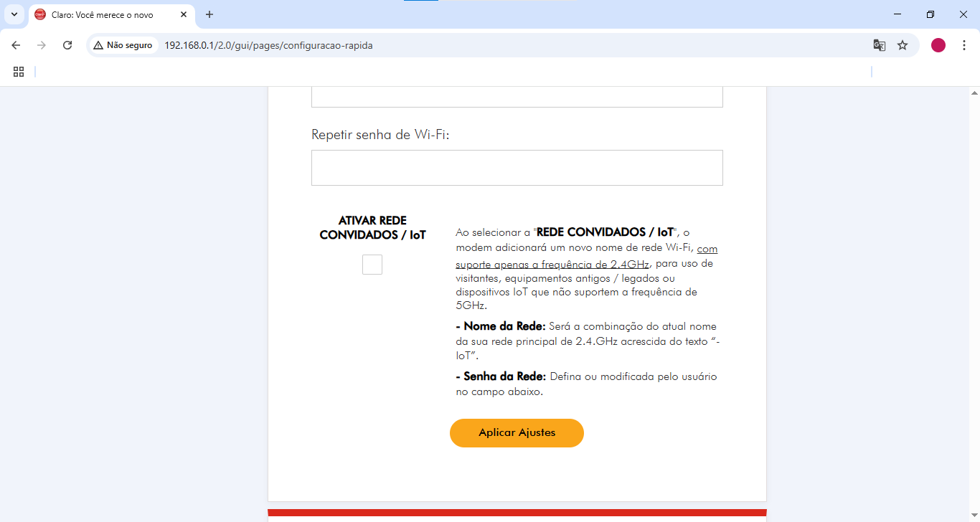Click the 'Repetir senha de Wi-Fi:' label
Viewport: 980px width, 522px height.
click(380, 135)
